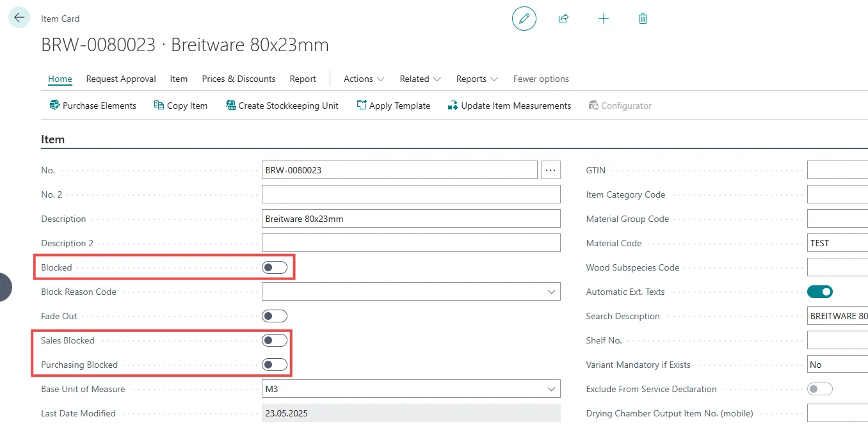Image resolution: width=868 pixels, height=442 pixels.
Task: Click the pencil edit icon
Action: click(x=524, y=19)
